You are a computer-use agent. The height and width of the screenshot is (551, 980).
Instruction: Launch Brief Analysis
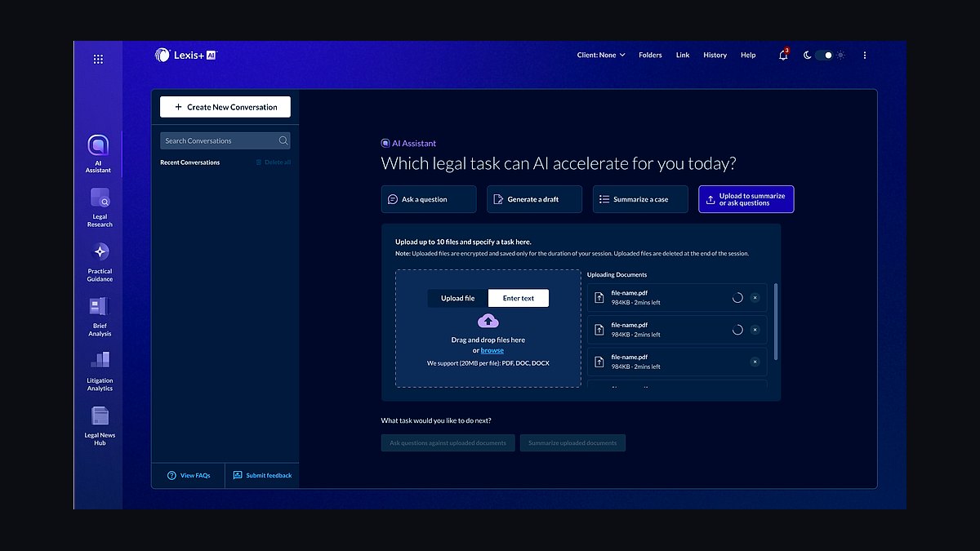click(x=100, y=318)
